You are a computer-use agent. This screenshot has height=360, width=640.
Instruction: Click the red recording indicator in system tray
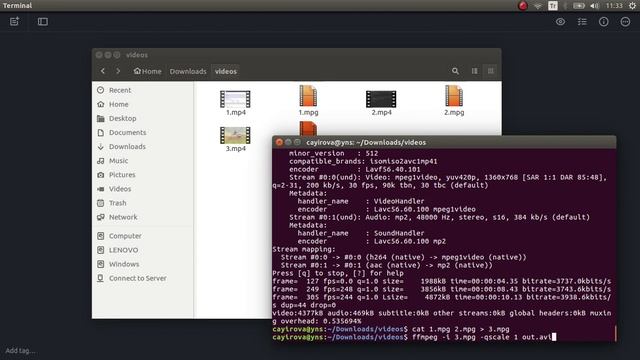coord(522,6)
